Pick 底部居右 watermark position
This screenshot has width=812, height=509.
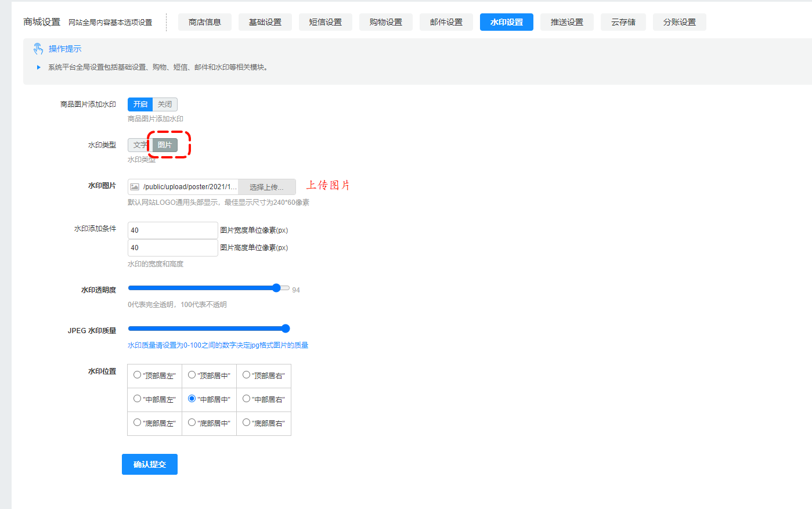click(x=246, y=423)
